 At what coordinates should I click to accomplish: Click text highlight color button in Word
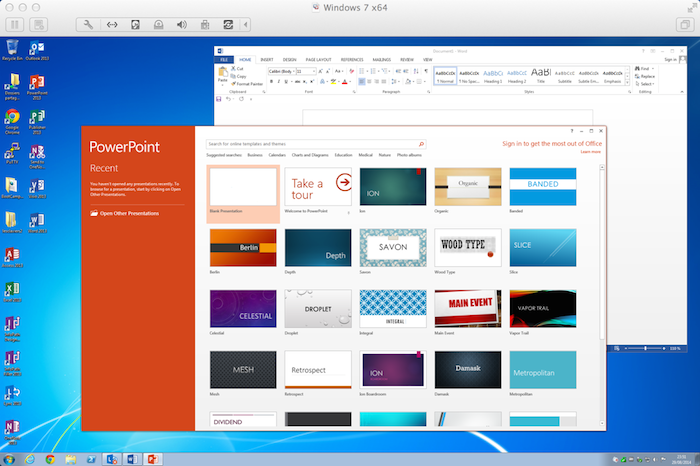coord(333,81)
